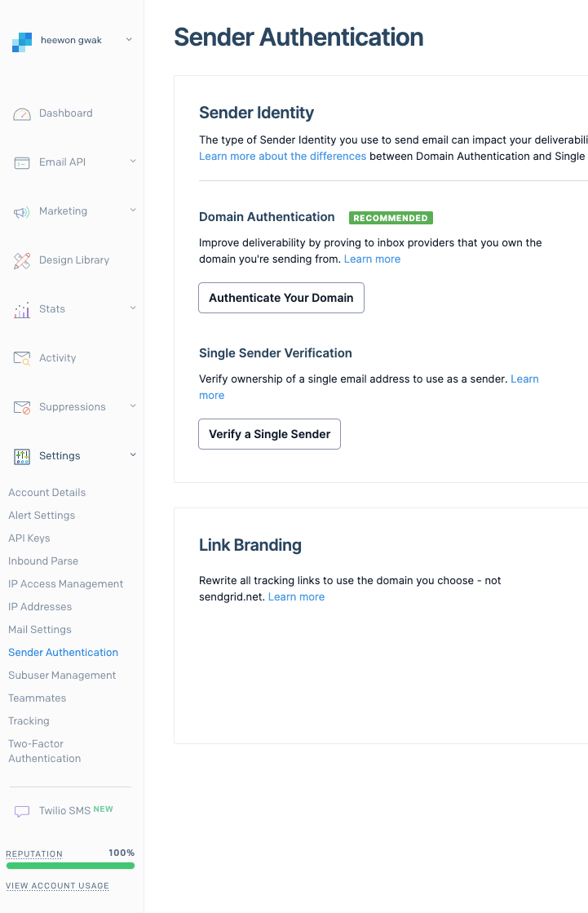Click the SendGrid logo at top left

[22, 40]
